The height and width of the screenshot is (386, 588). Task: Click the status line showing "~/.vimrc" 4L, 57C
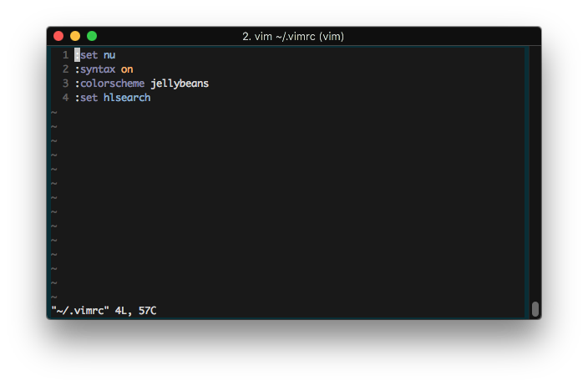(104, 311)
